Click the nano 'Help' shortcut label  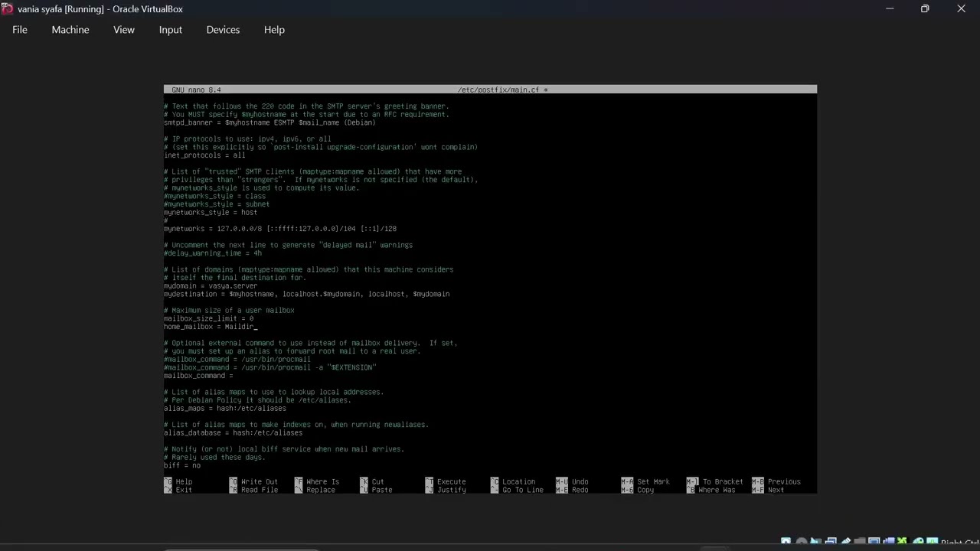click(x=184, y=482)
